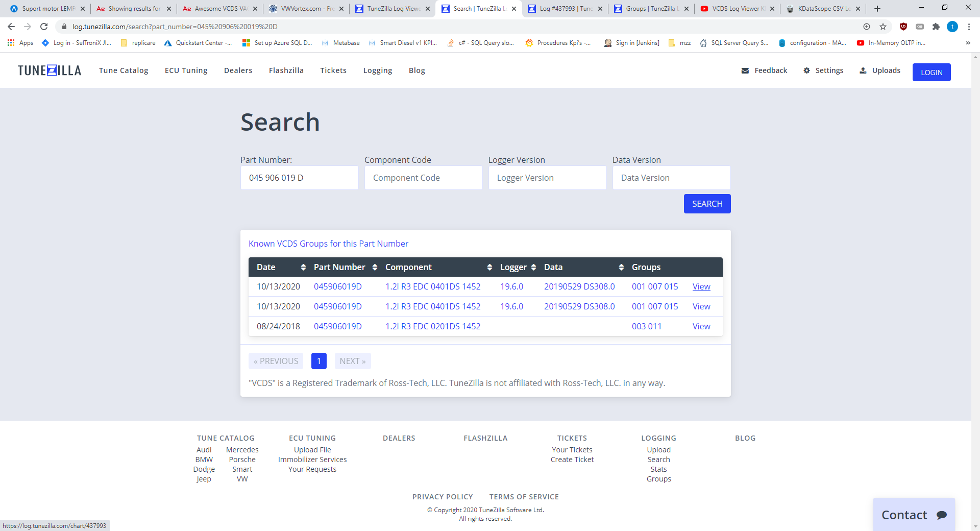Open View link in first row

tap(701, 286)
